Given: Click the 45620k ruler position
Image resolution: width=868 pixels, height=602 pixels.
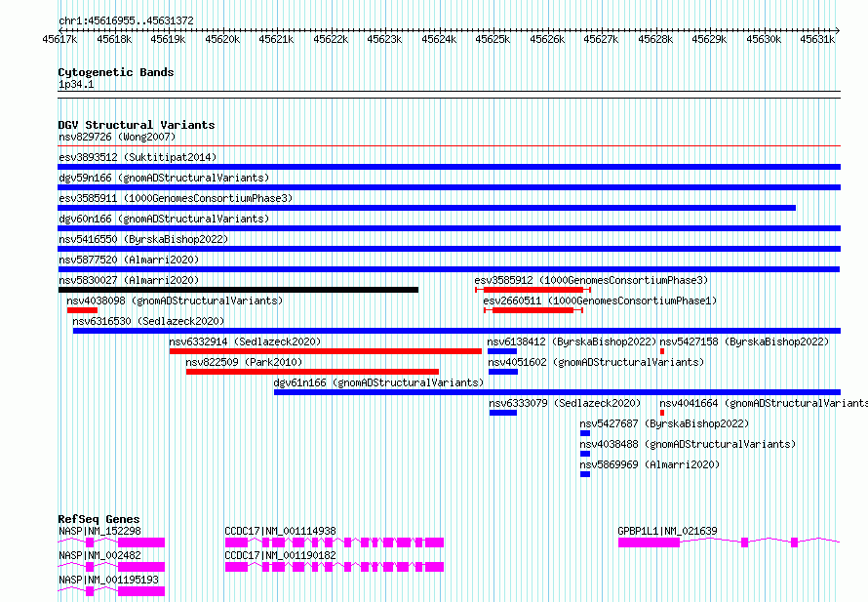Looking at the screenshot, I should pyautogui.click(x=222, y=39).
